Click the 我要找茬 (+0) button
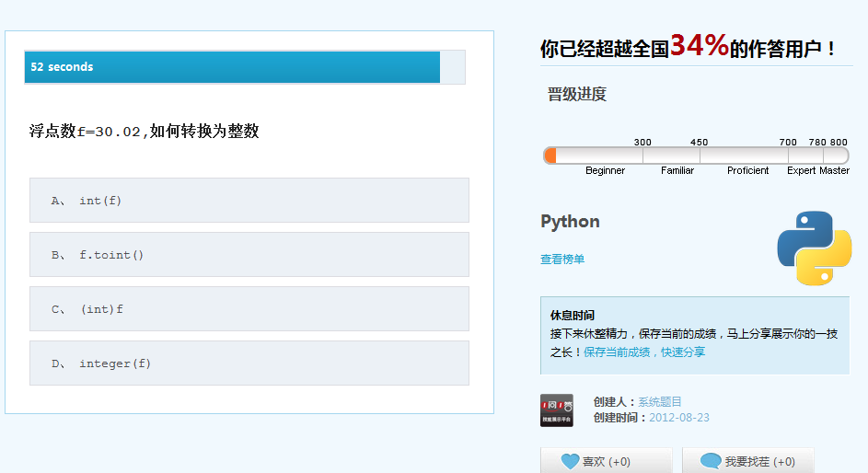Image resolution: width=868 pixels, height=473 pixels. coord(747,460)
